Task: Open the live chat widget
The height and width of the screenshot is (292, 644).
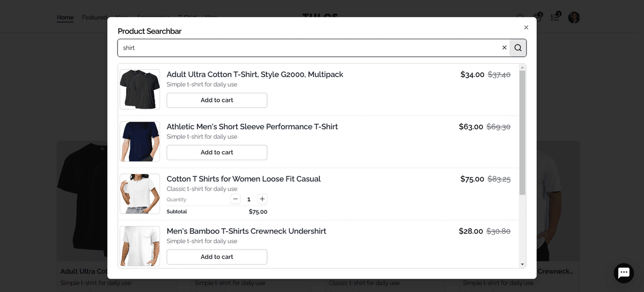Action: coord(624,273)
